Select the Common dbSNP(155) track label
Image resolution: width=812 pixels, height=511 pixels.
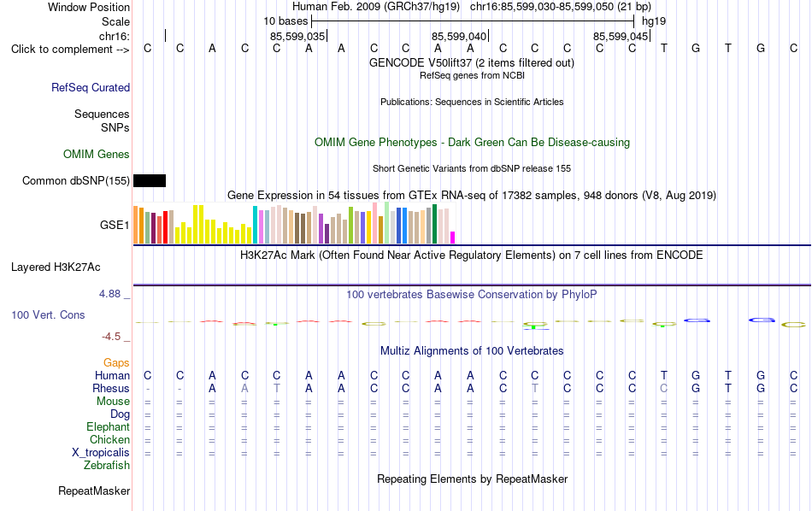tap(76, 180)
